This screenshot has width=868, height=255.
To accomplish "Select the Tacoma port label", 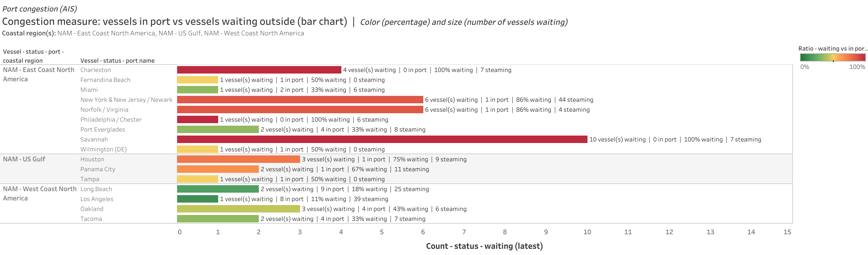I will coord(91,219).
